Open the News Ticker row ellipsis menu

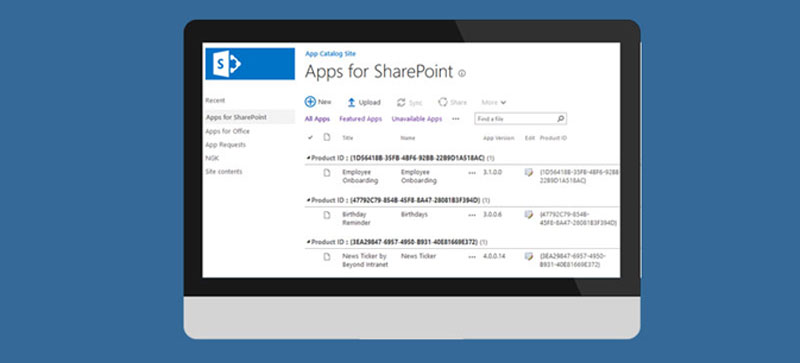(472, 257)
